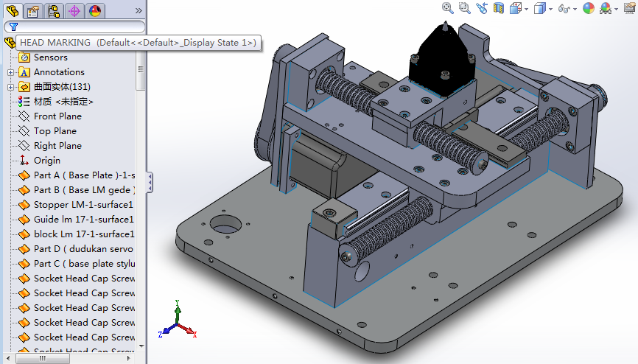Select the Sensors folder
638x364 pixels.
43,57
